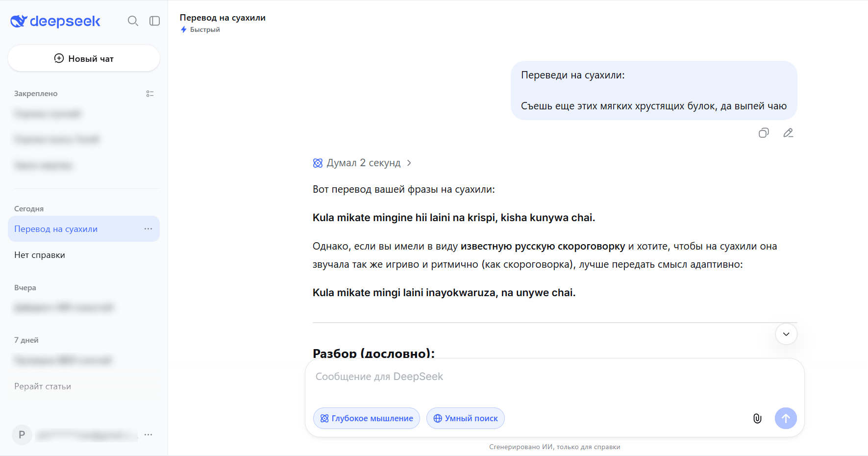Click the Разбор (дословно) heading
Viewport: 868px width, 456px height.
click(x=373, y=353)
